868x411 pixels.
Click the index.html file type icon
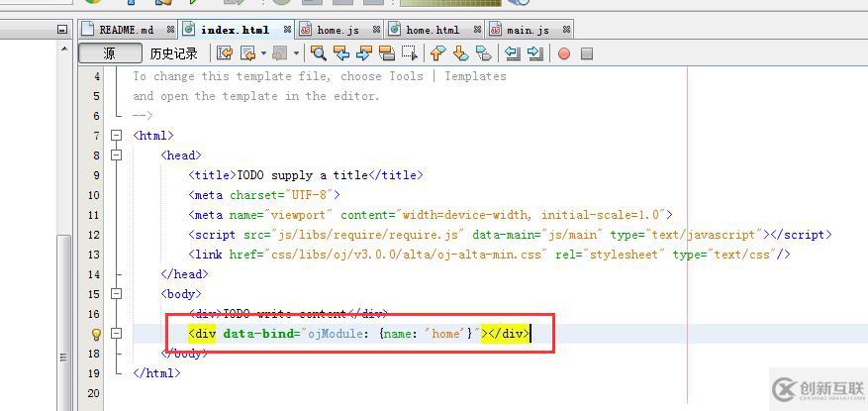(189, 30)
